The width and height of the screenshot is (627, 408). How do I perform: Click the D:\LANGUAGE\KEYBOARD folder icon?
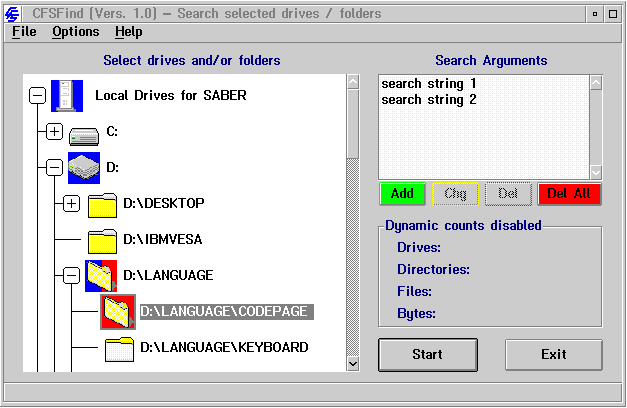coord(119,349)
